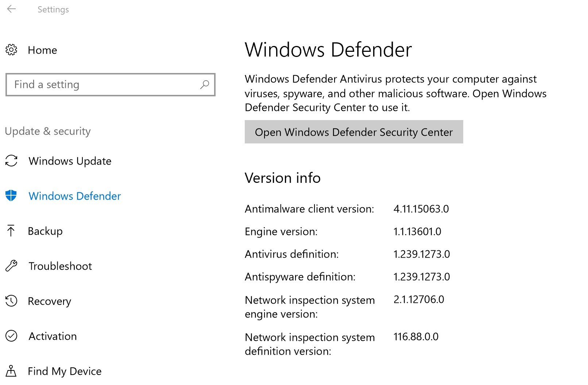Image resolution: width=588 pixels, height=385 pixels.
Task: Click the Activation checkmark icon
Action: [x=11, y=336]
